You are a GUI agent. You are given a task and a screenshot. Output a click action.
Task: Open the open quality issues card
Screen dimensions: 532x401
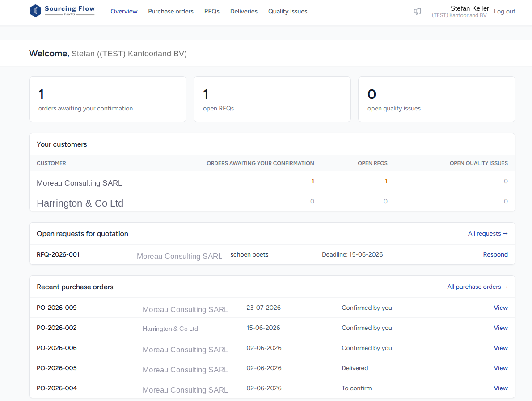437,99
